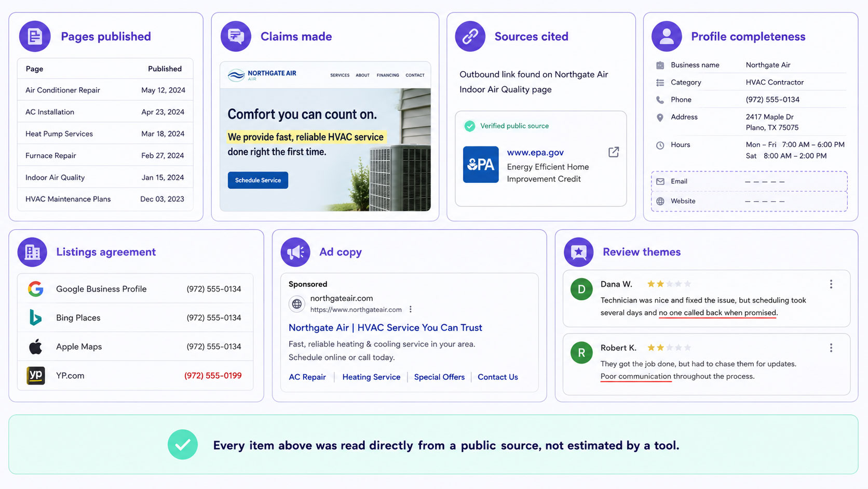This screenshot has height=489, width=868.
Task: Click the https://www.northgateair.com URL
Action: [356, 309]
